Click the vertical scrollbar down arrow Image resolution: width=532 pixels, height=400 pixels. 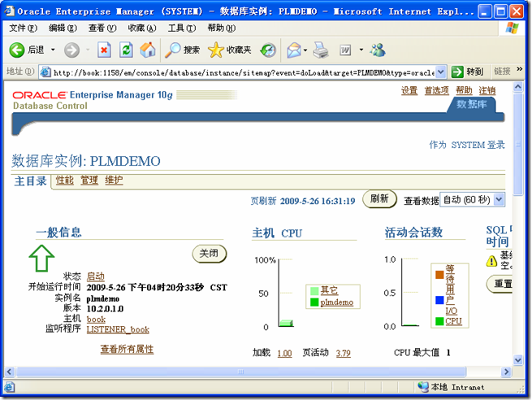[517, 360]
